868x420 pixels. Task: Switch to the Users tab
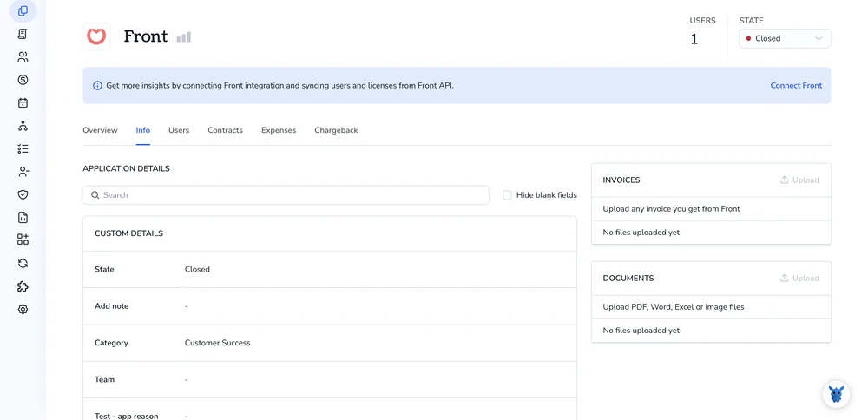click(179, 130)
